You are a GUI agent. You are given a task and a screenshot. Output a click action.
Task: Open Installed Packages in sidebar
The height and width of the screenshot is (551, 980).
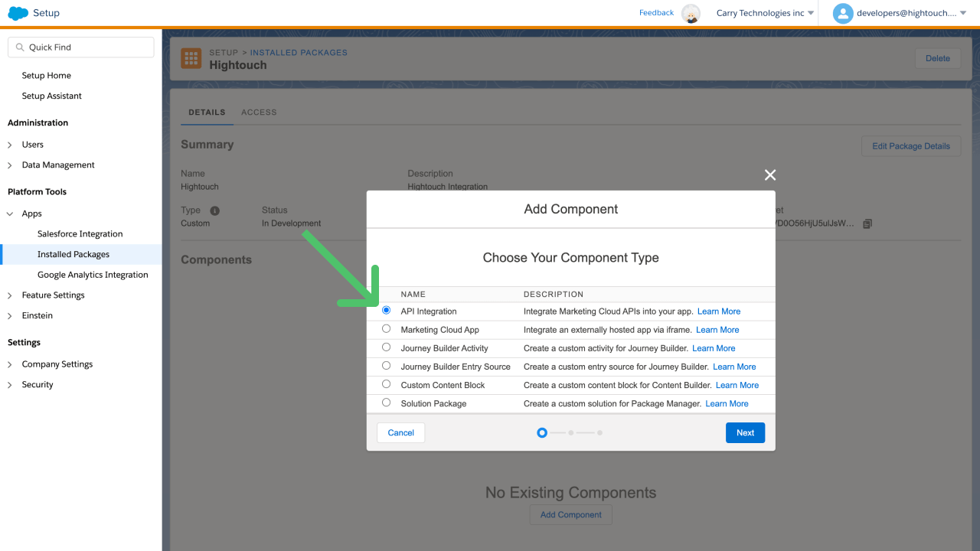pyautogui.click(x=73, y=255)
